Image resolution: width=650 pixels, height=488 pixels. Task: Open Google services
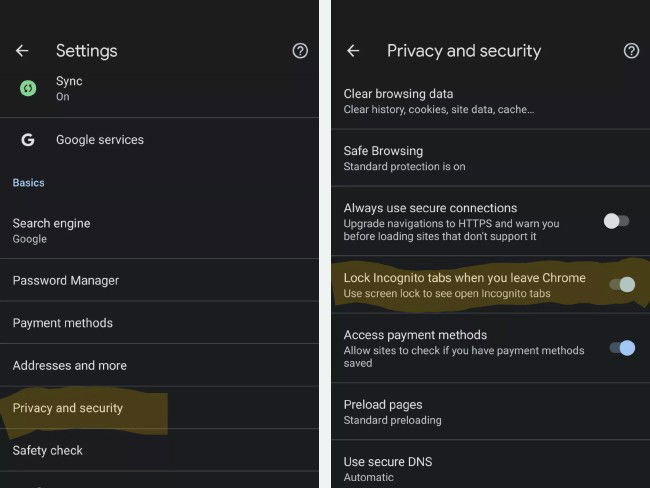click(100, 140)
